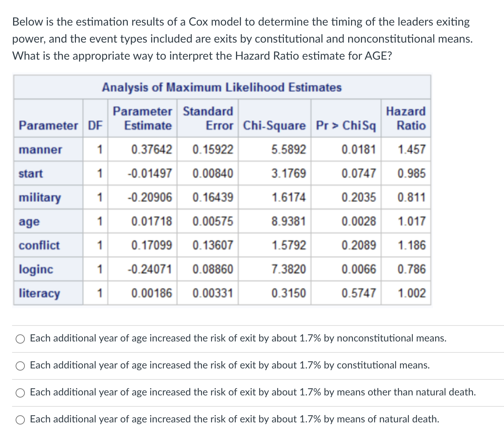
Task: Select the loginc hazard ratio 0.786
Action: 411,269
